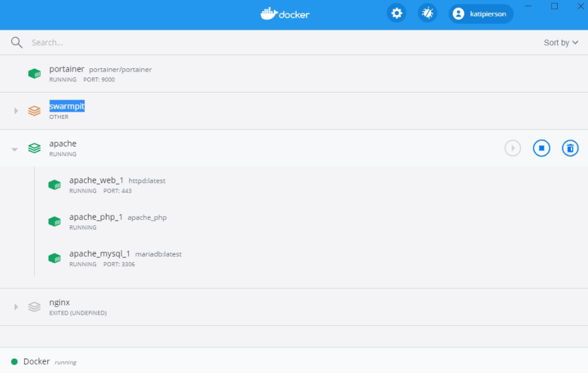Expand the swarmpit stack
This screenshot has width=588, height=373.
(16, 111)
